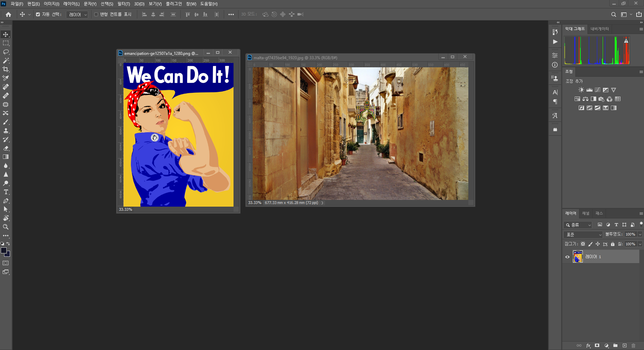
Task: Open the opacity (불투명도) slider dropdown arrow
Action: click(640, 235)
